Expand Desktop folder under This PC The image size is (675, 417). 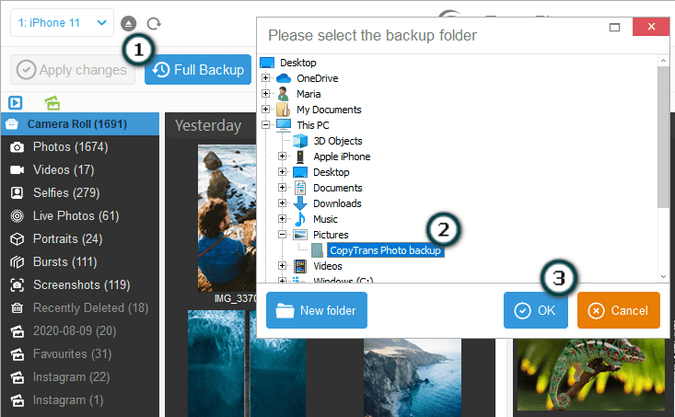(x=282, y=172)
